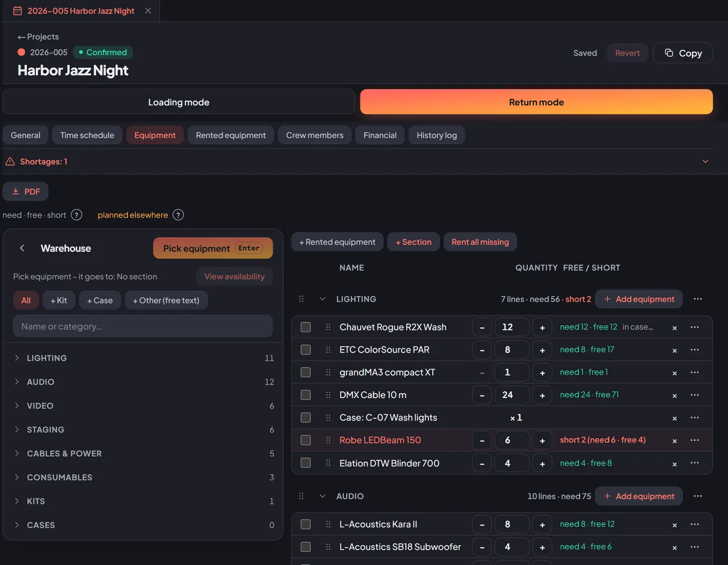Collapse the LIGHTING equipment section
The image size is (728, 565).
pyautogui.click(x=323, y=299)
